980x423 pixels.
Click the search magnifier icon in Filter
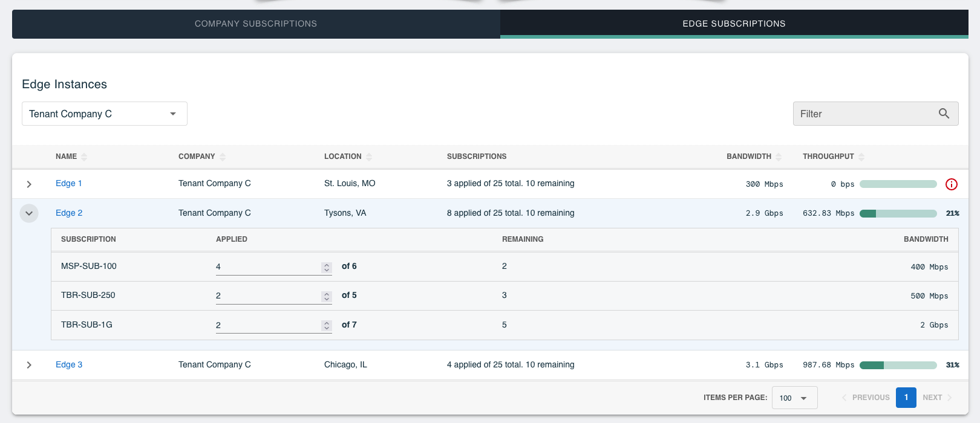pyautogui.click(x=944, y=114)
